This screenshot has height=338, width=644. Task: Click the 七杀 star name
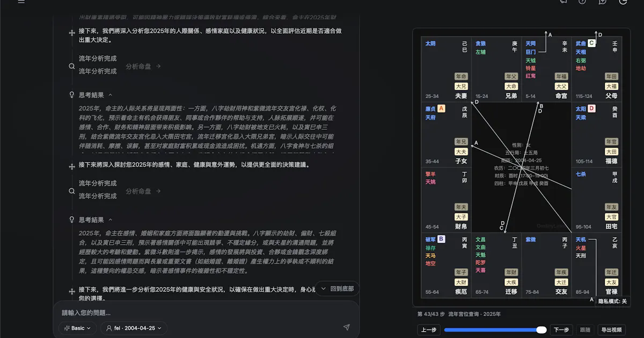581,174
